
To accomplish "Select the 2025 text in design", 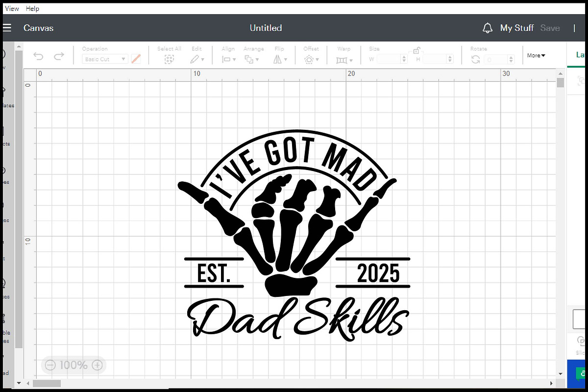I will pos(378,273).
